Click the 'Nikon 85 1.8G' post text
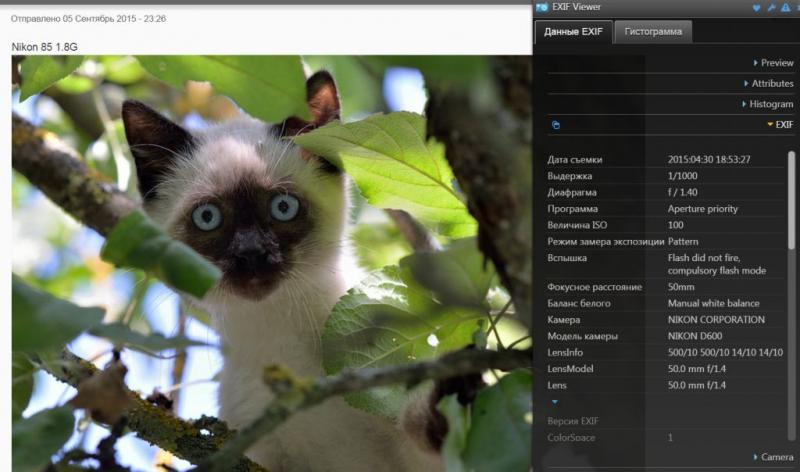 (44, 47)
